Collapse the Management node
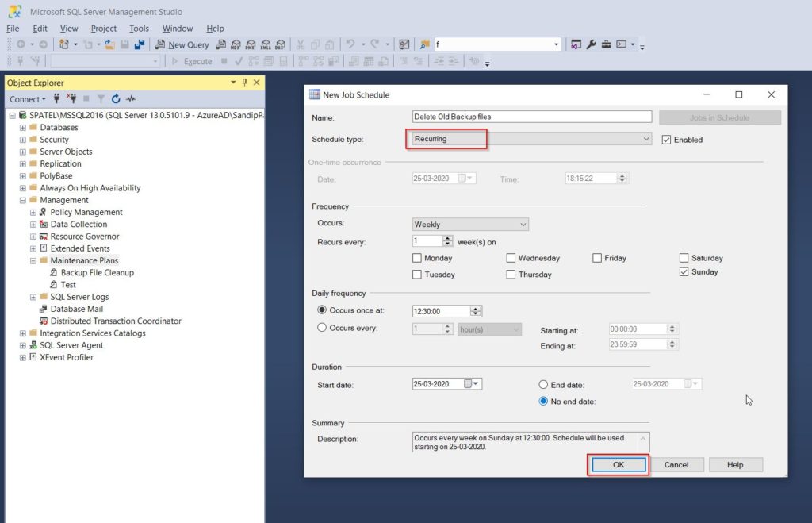The height and width of the screenshot is (523, 812). click(23, 200)
